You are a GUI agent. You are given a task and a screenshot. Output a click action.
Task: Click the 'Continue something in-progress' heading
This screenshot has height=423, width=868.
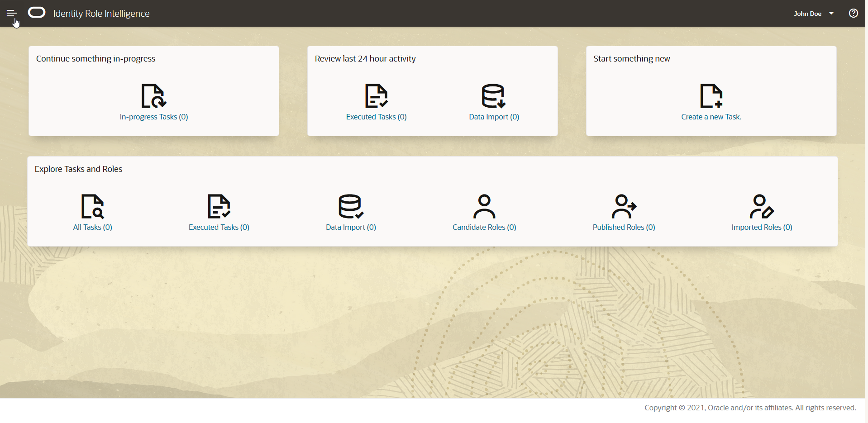click(96, 59)
